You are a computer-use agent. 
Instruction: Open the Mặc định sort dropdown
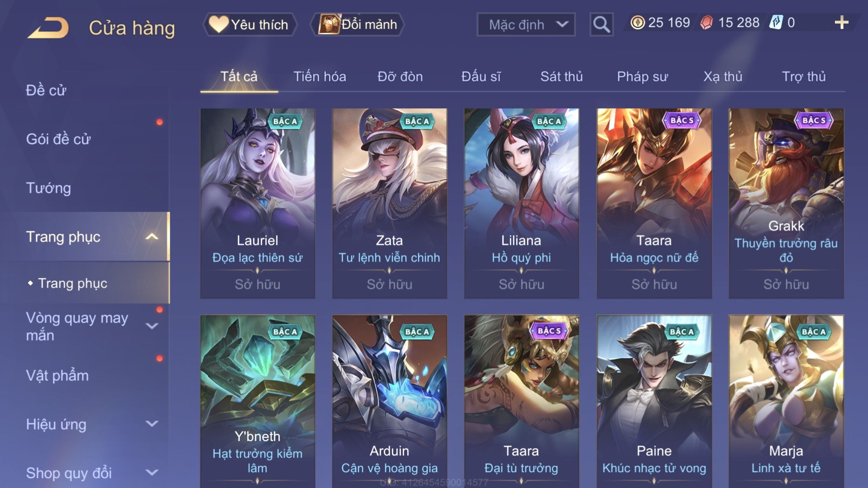526,24
